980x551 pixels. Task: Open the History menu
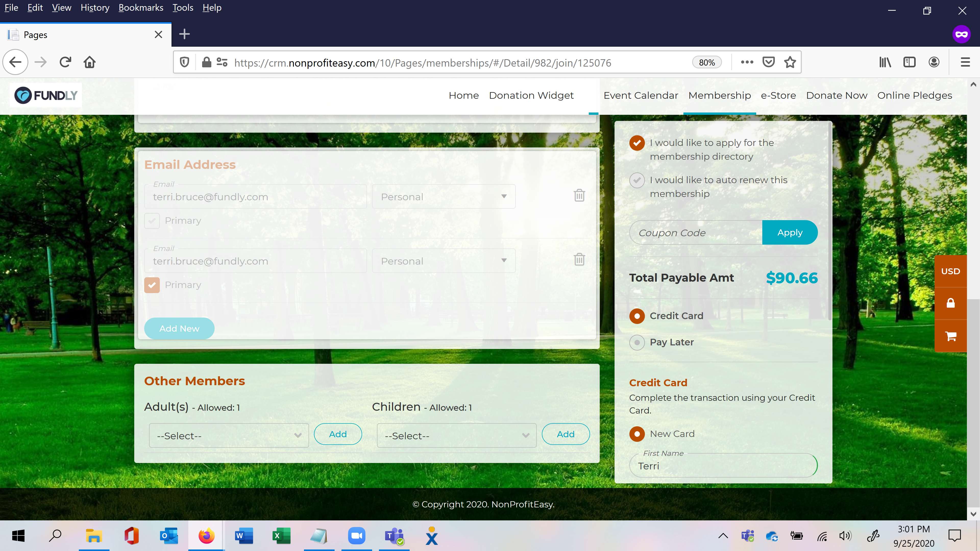point(95,8)
